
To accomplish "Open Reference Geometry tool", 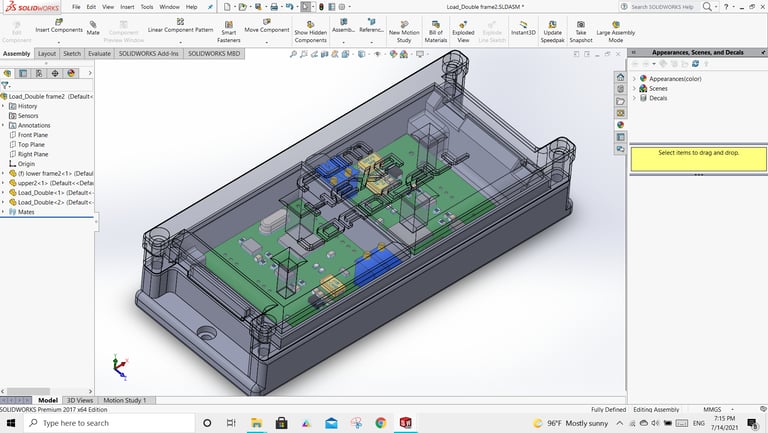I will coord(371,26).
